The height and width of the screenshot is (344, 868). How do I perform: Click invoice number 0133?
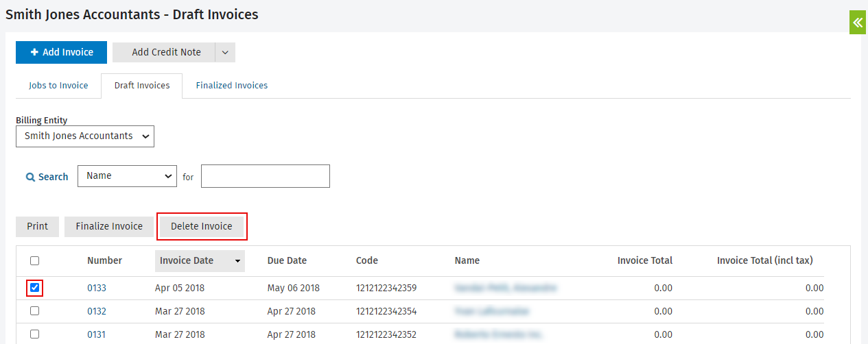[x=97, y=288]
